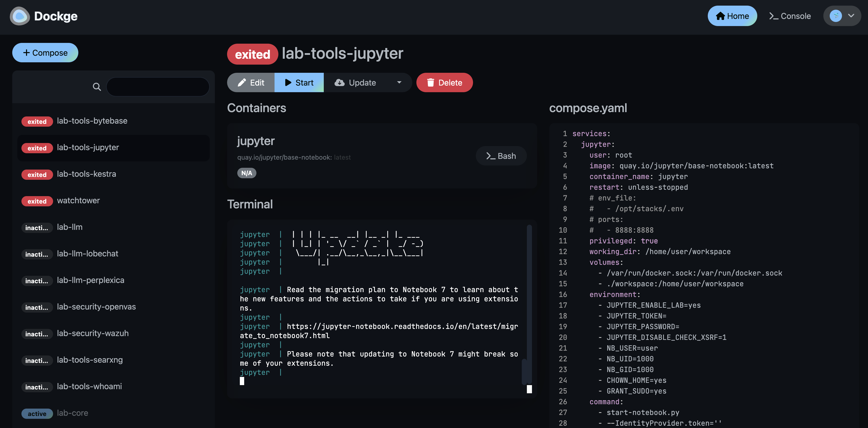
Task: Click the Dockge logo icon
Action: pyautogui.click(x=20, y=16)
